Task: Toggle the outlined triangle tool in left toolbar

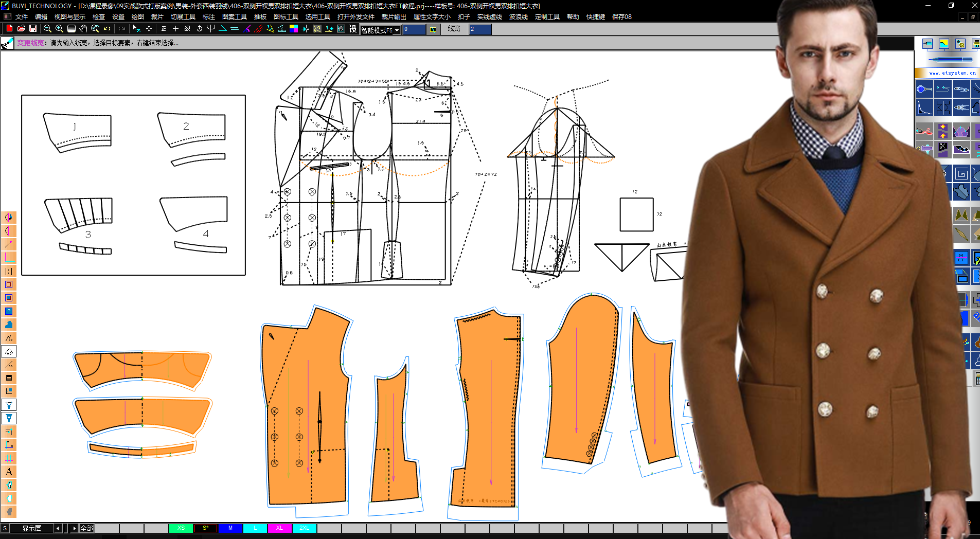Action: point(9,405)
